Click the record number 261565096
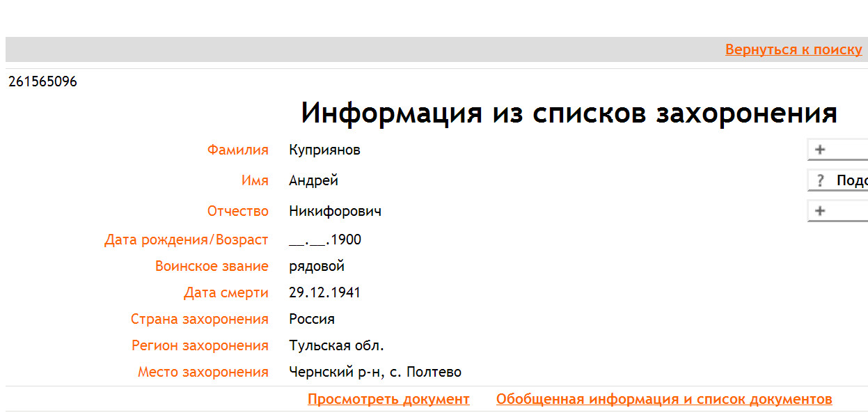 tap(42, 82)
